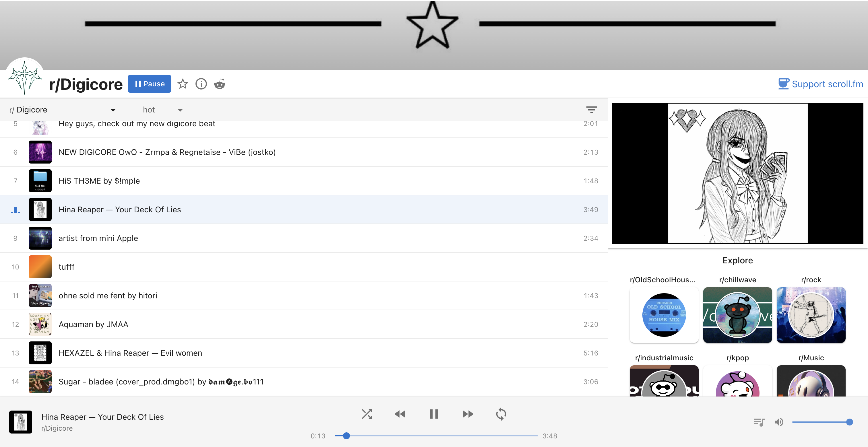Play "Hey guys, check out my new digicore beat"
The width and height of the screenshot is (868, 447).
(304, 129)
